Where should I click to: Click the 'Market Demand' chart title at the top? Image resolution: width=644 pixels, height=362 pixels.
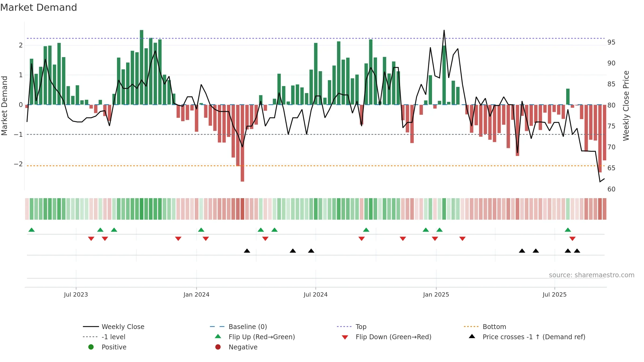click(x=39, y=8)
